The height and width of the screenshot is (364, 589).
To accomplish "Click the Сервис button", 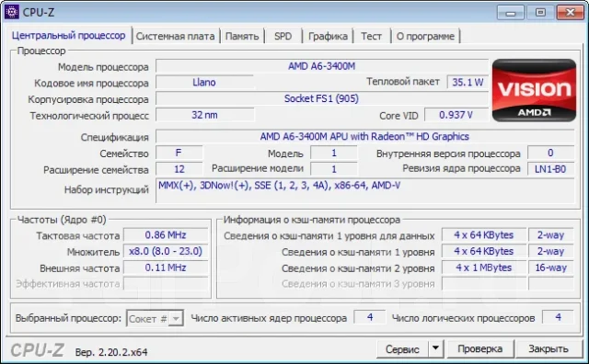I will 402,349.
